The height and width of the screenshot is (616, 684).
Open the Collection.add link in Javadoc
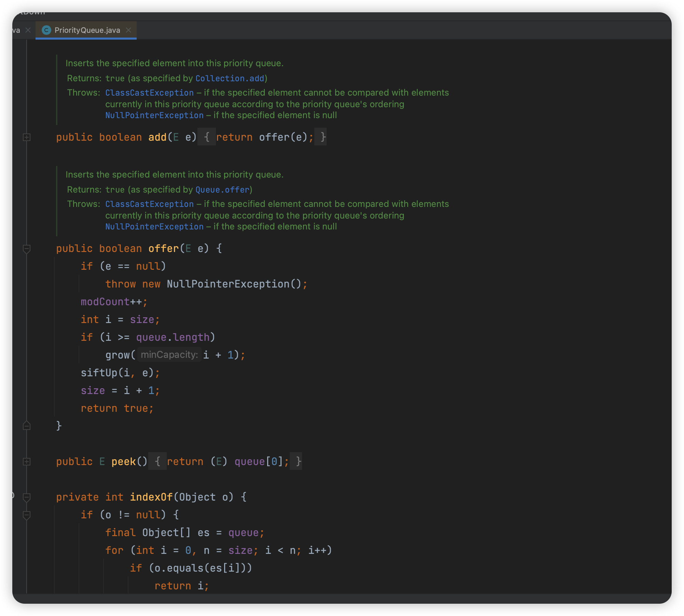point(230,79)
